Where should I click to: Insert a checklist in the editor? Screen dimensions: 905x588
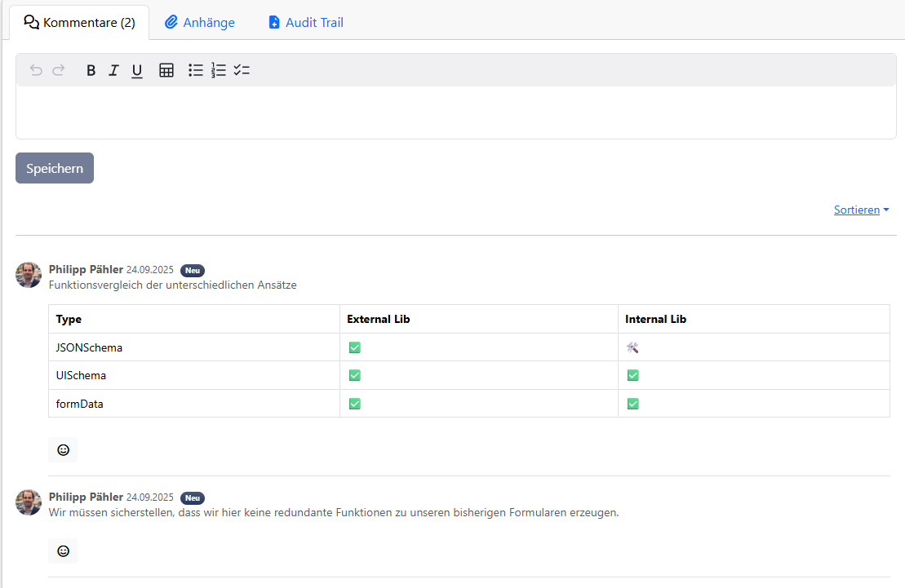click(x=242, y=70)
